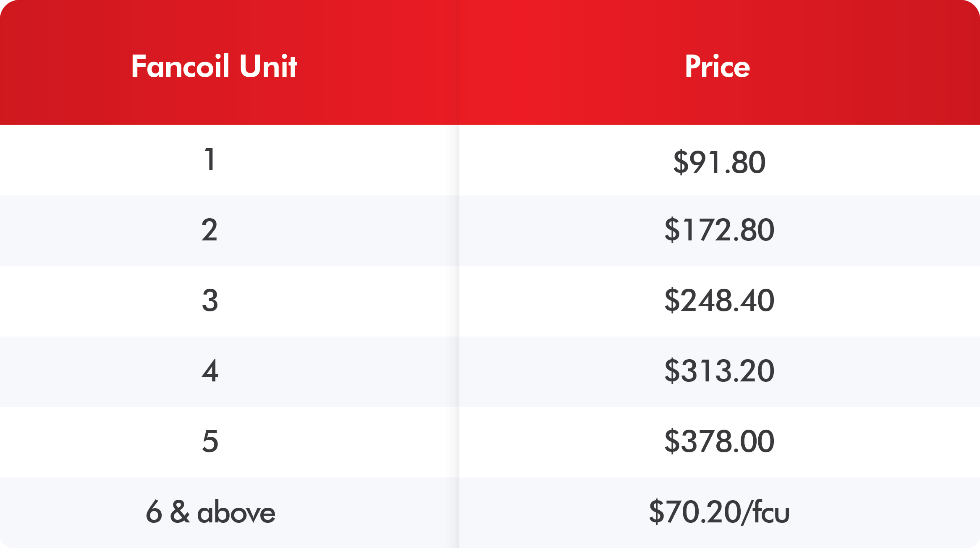Viewport: 980px width, 548px height.
Task: Select the $172.80 price cell
Action: pyautogui.click(x=719, y=230)
